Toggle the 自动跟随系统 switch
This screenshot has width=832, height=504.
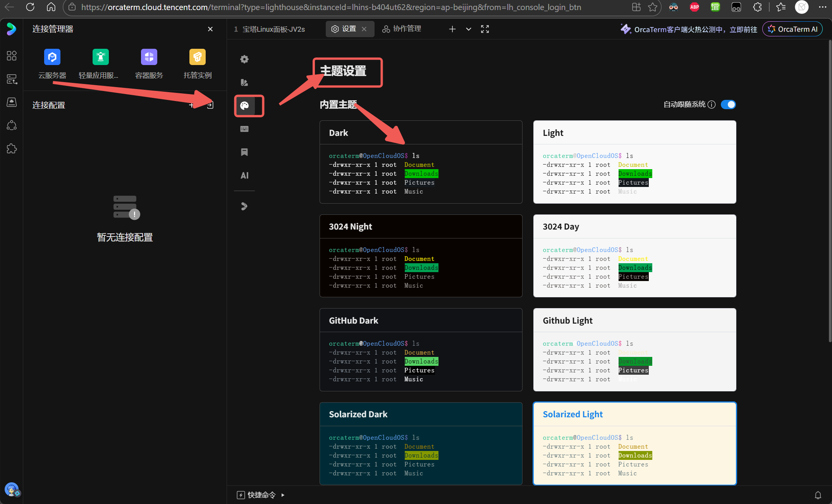tap(728, 105)
